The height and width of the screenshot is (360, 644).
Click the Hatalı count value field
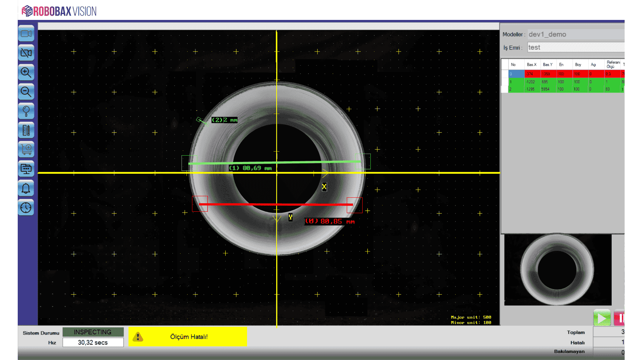point(609,342)
